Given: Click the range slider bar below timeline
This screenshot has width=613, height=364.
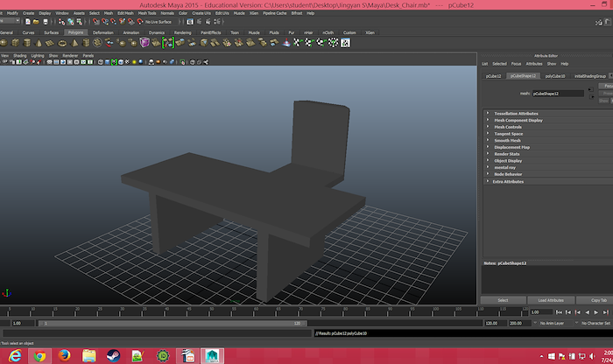Looking at the screenshot, I should [172, 324].
